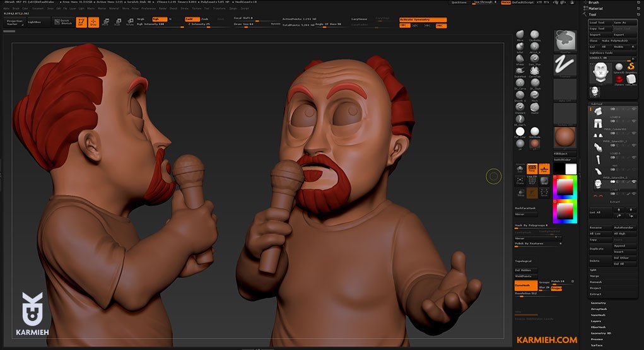This screenshot has height=350, width=644.
Task: Toggle Draw mode
Action: pyautogui.click(x=93, y=22)
